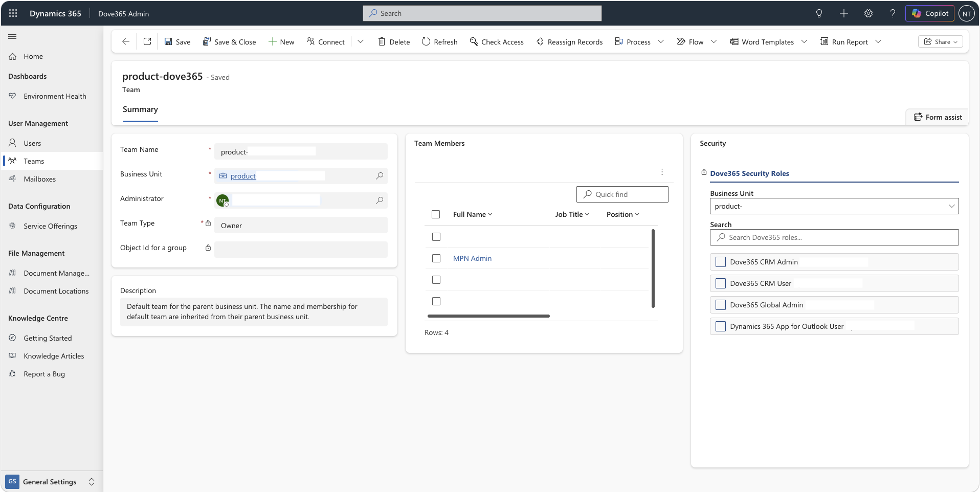
Task: Open Mailboxes in sidebar
Action: [52, 179]
